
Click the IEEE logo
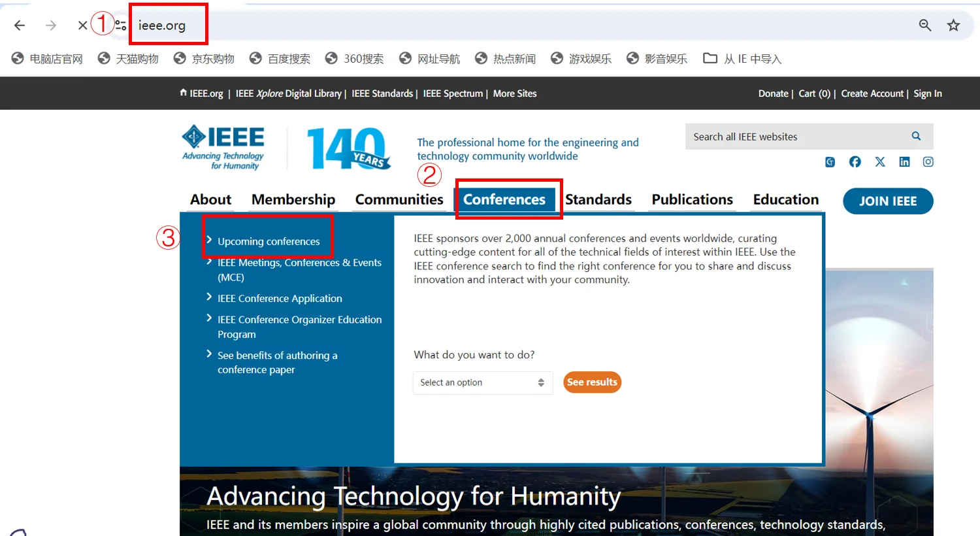[223, 147]
